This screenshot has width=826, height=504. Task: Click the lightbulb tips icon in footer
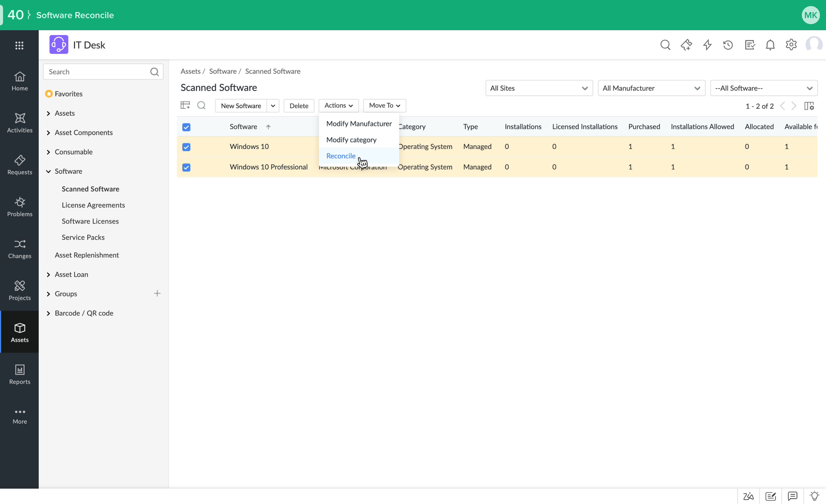(x=815, y=496)
